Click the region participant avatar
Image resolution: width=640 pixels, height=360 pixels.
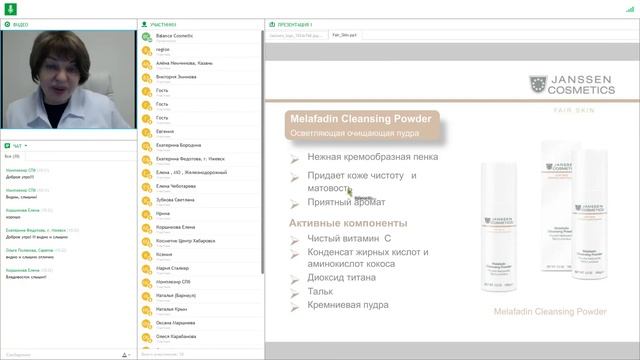[147, 51]
